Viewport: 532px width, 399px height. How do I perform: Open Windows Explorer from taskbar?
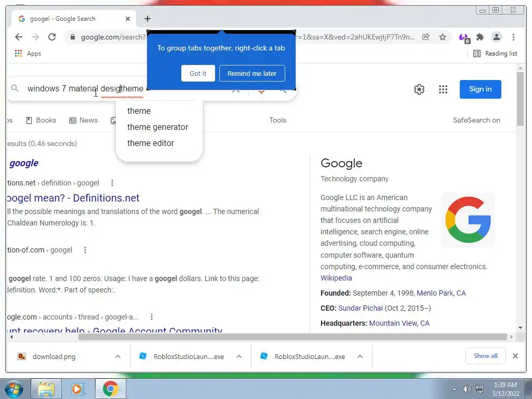click(46, 389)
